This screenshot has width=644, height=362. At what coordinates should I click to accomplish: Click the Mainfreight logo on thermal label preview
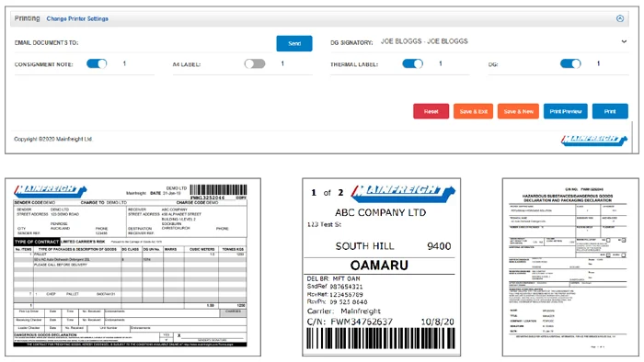[403, 194]
